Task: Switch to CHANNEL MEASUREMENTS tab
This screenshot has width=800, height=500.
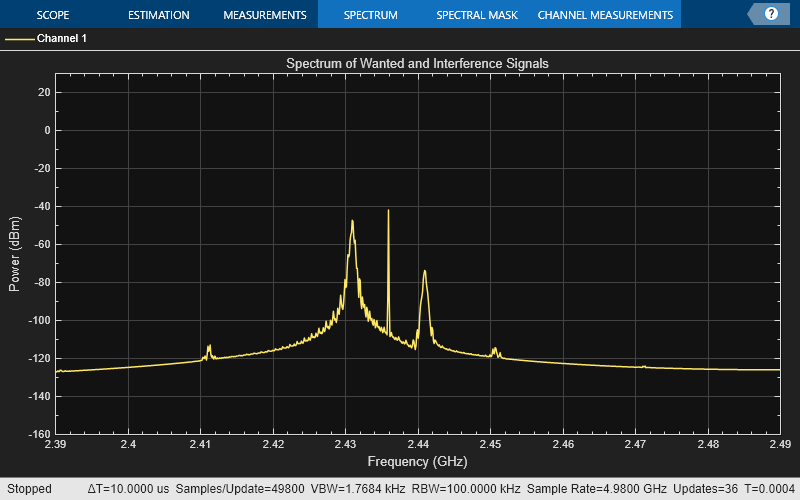Action: click(x=605, y=15)
